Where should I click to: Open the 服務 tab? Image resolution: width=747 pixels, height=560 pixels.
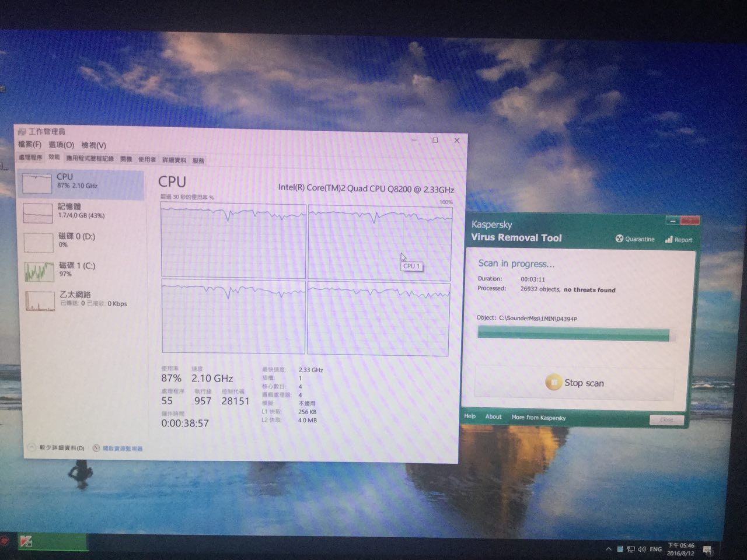tap(198, 160)
